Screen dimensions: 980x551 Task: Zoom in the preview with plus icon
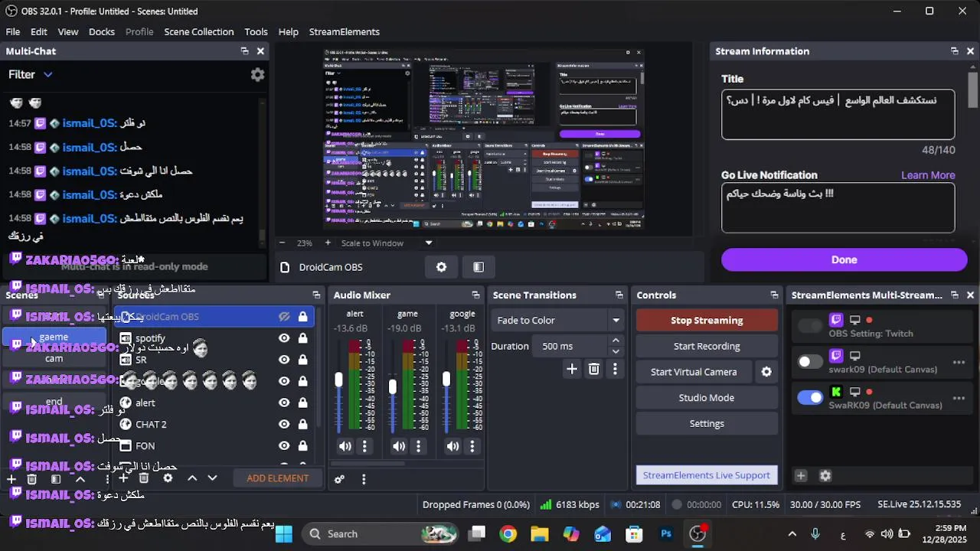(x=328, y=243)
